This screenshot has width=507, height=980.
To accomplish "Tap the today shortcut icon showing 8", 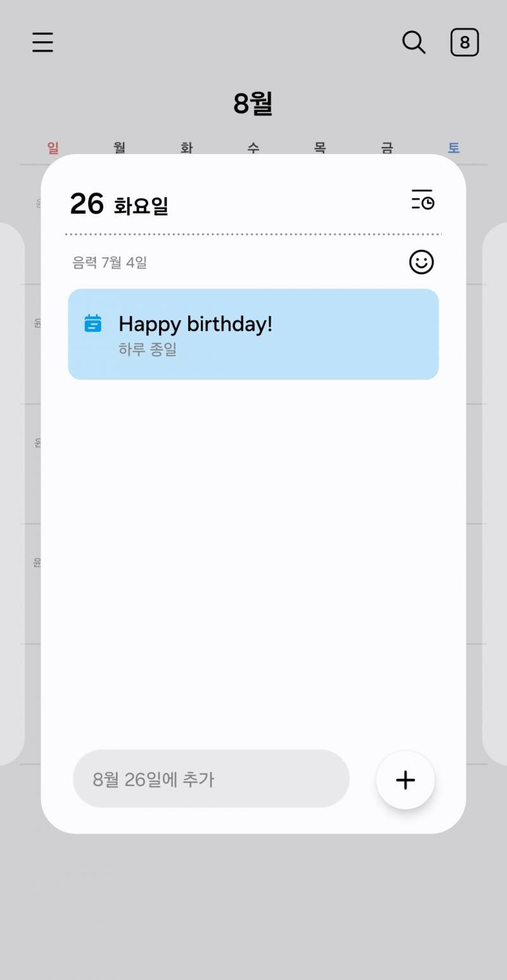I will [x=465, y=42].
